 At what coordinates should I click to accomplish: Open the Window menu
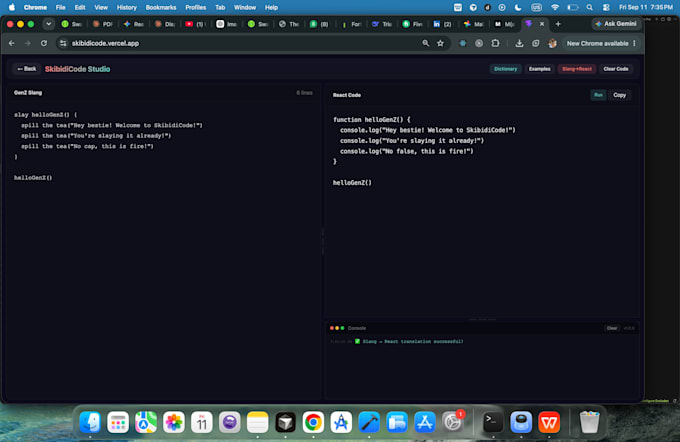245,7
